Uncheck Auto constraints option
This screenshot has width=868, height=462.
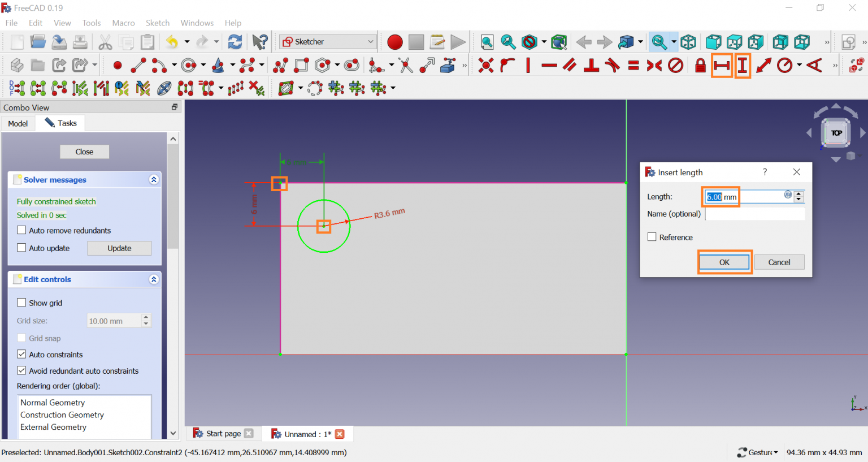click(22, 354)
